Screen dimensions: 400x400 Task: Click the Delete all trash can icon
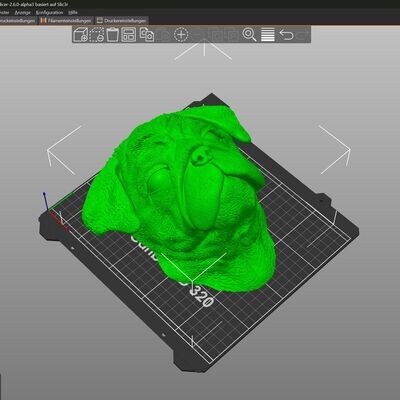click(113, 35)
